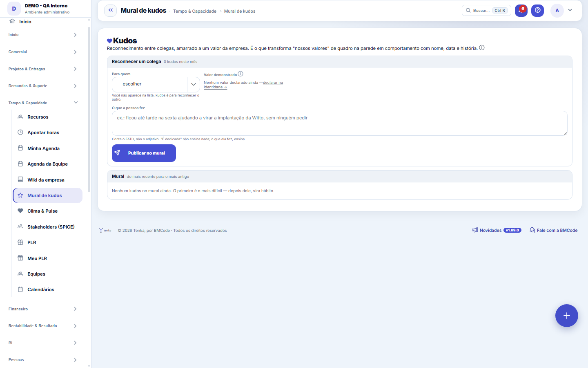Viewport: 588px width, 368px height.
Task: Expand Rentabilidade & Resultado section
Action: point(43,326)
